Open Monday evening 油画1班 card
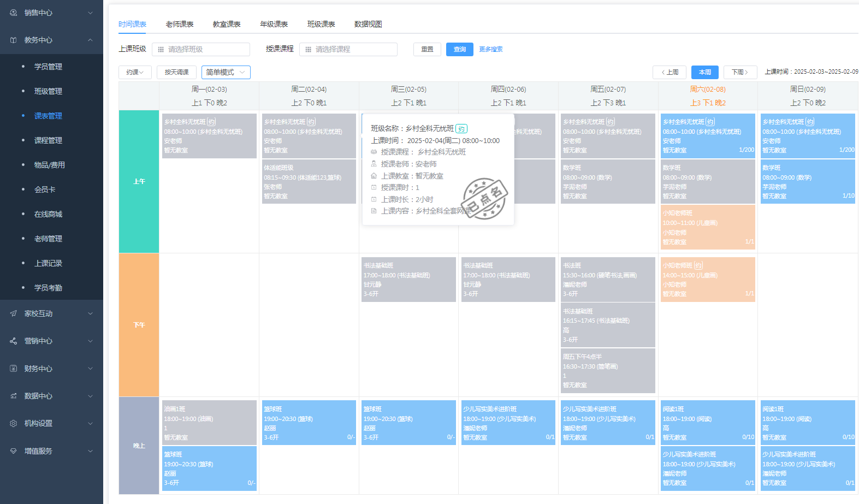Viewport: 859px width, 504px height. click(x=209, y=423)
